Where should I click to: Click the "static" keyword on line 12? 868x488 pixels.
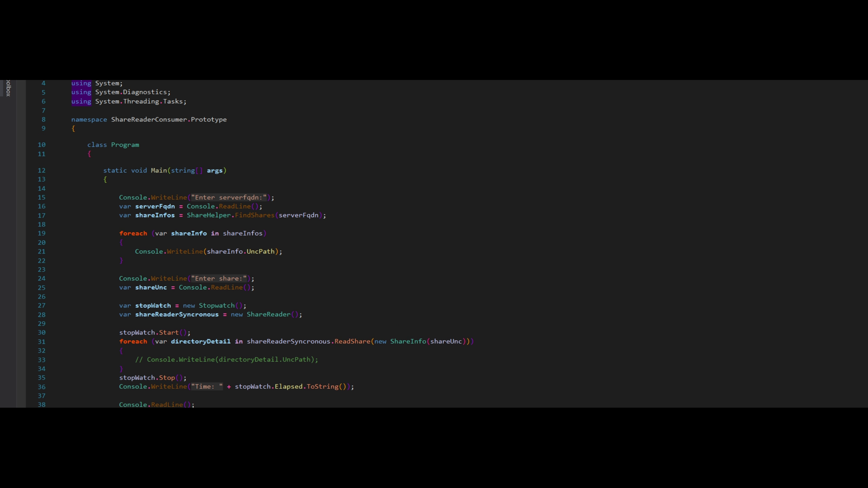115,170
